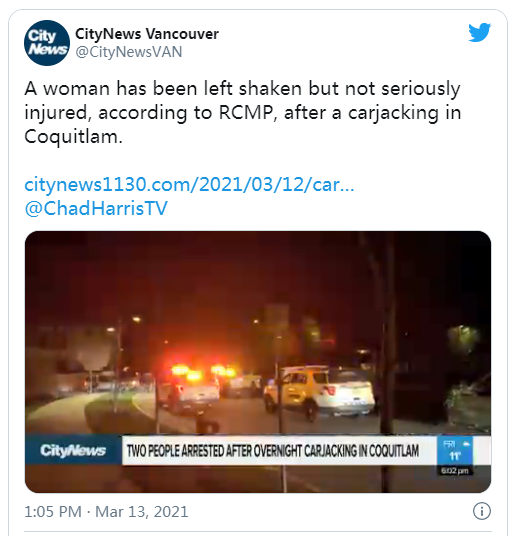This screenshot has height=536, width=512.
Task: Click the FRI 11° weather widget
Action: pyautogui.click(x=455, y=450)
